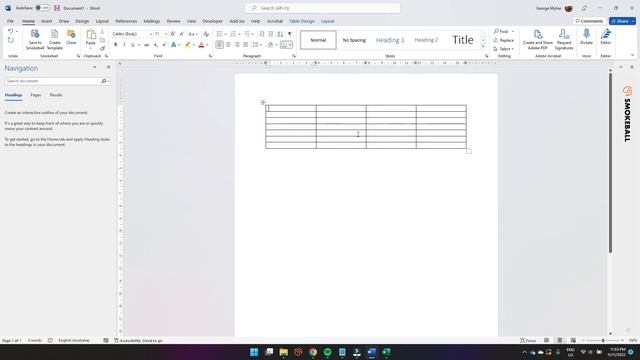
Task: Toggle Justify paragraph alignment
Action: 245,44
